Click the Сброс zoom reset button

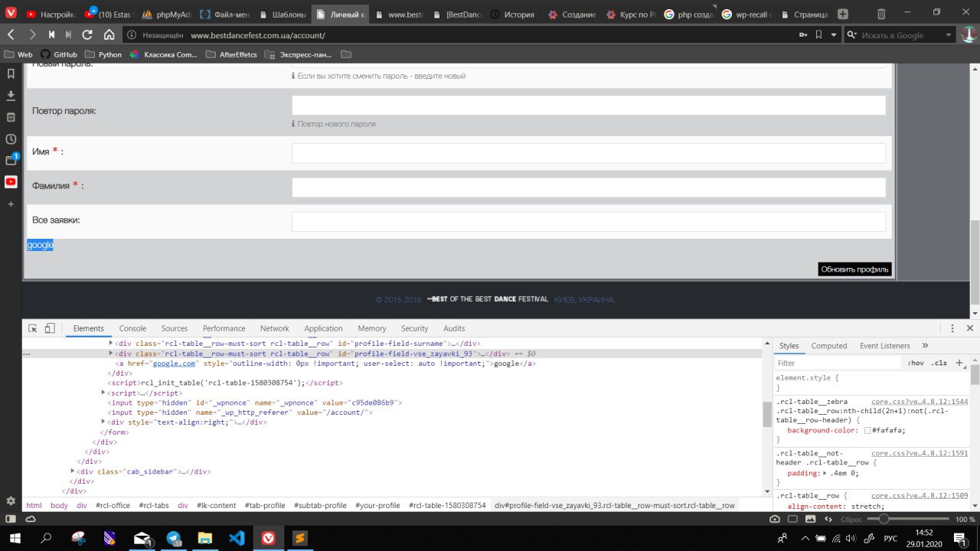click(x=851, y=519)
